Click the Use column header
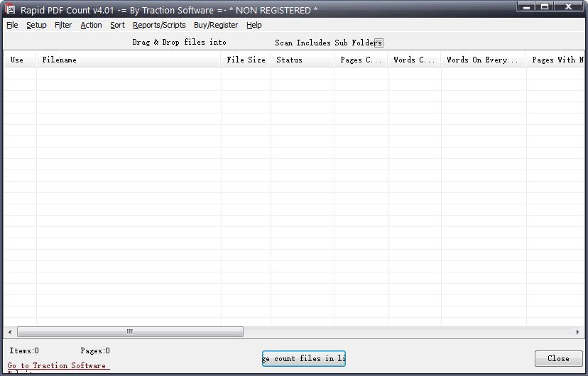 coord(21,60)
